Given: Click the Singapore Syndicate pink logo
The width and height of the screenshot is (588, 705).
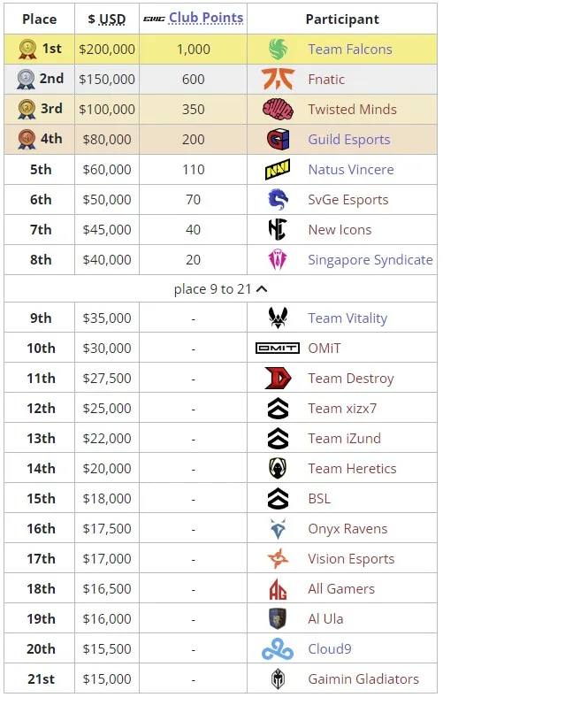Looking at the screenshot, I should point(278,260).
